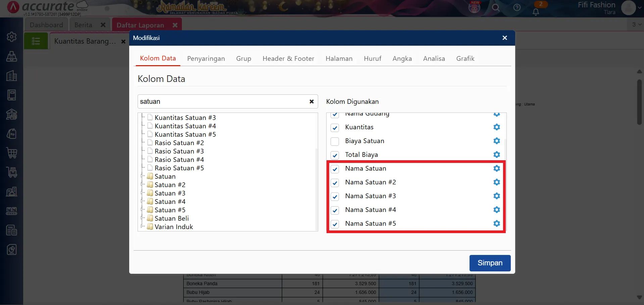Screen dimensions: 644x305
Task: Switch to the Penyaringan tab
Action: [206, 58]
